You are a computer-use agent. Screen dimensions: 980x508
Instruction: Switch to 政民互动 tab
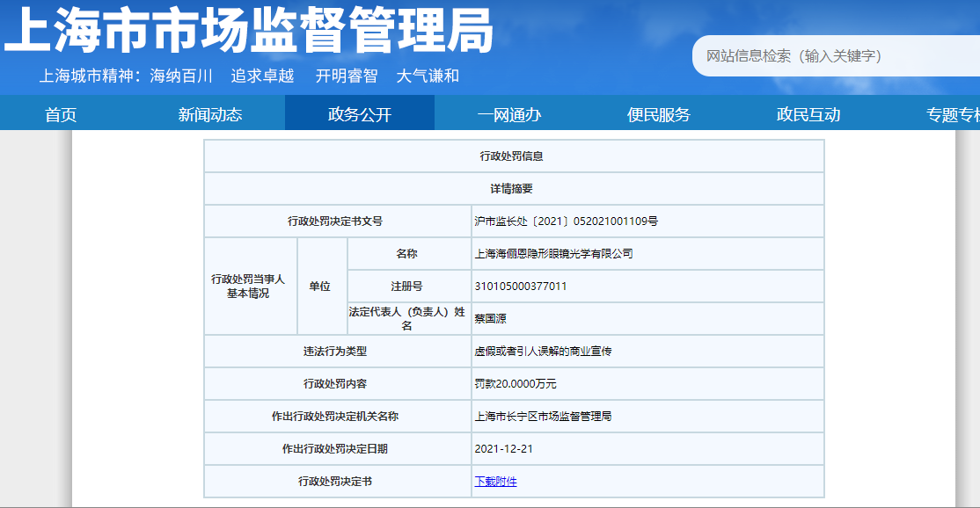(x=808, y=115)
